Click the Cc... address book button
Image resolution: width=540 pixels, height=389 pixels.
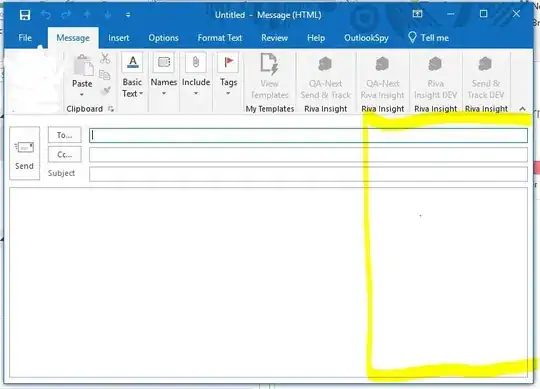65,155
